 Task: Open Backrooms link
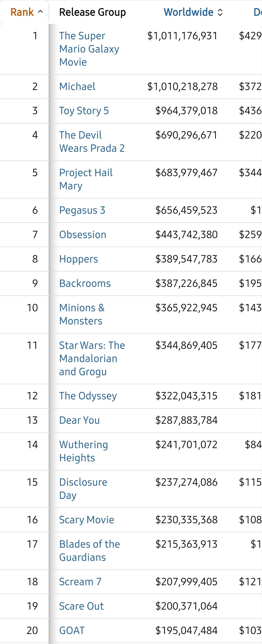85,283
